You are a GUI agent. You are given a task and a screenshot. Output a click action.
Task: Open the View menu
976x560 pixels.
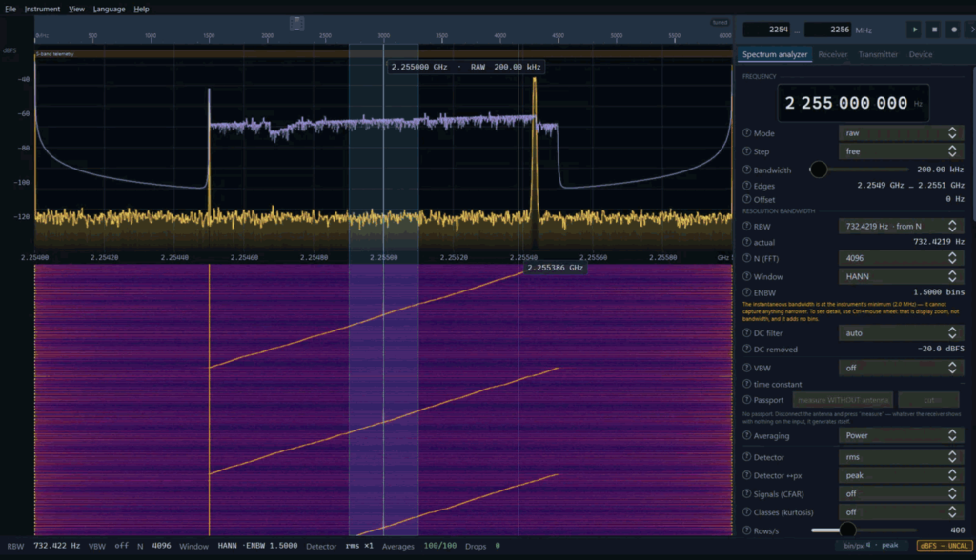(76, 9)
